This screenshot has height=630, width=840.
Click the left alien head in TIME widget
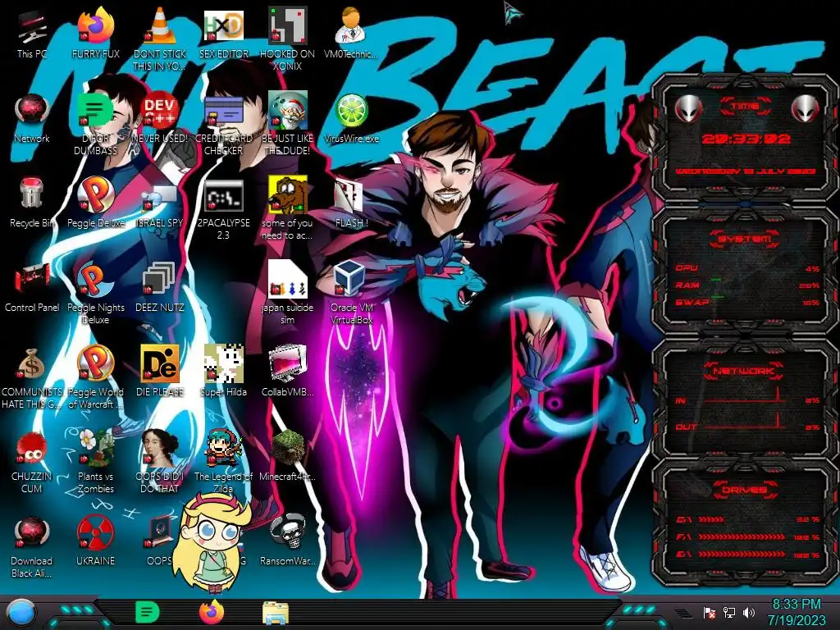688,109
